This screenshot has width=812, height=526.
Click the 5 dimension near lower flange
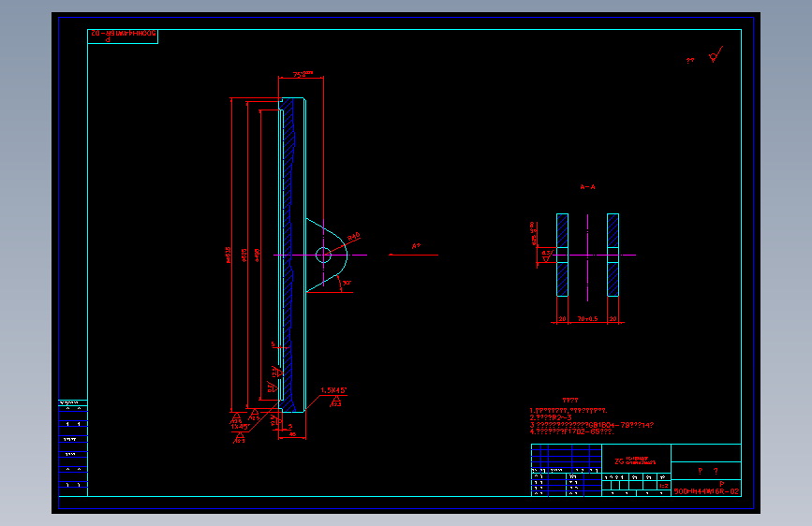coord(273,344)
